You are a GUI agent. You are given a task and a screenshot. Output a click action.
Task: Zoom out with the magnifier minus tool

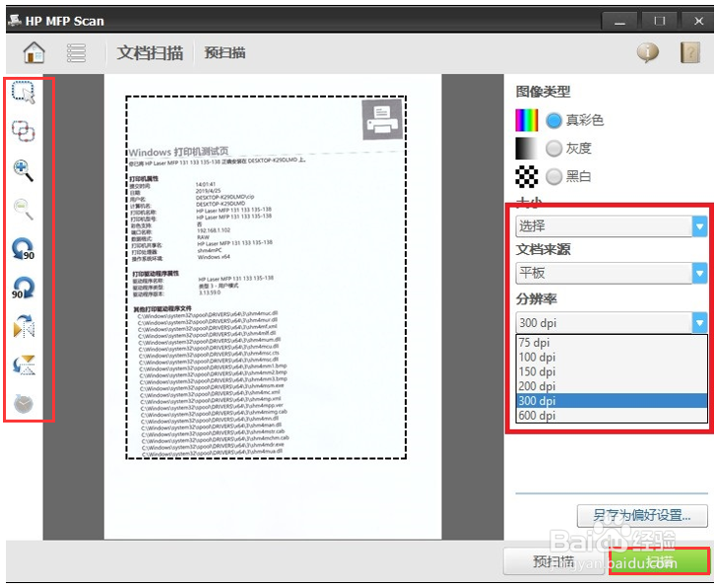point(24,210)
